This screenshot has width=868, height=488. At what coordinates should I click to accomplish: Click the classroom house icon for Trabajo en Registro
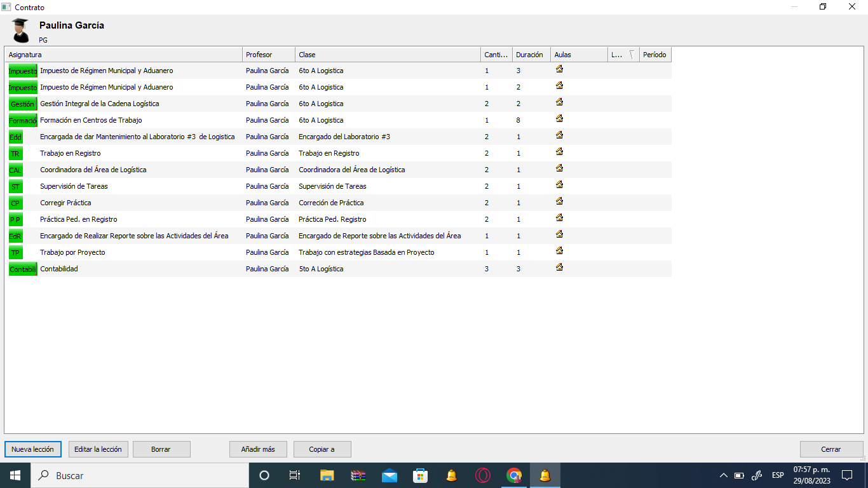click(x=560, y=151)
